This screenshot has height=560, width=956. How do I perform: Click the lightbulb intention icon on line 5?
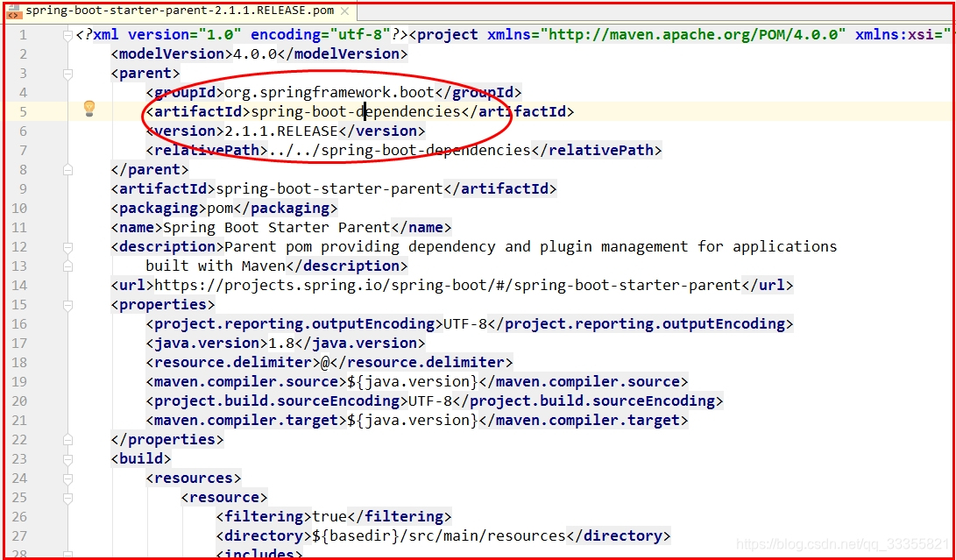click(x=89, y=109)
